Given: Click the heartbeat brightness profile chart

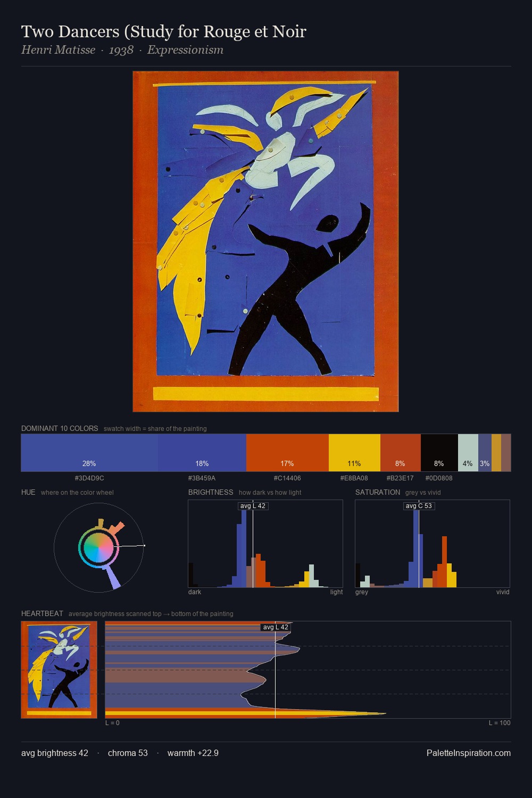Looking at the screenshot, I should (308, 670).
